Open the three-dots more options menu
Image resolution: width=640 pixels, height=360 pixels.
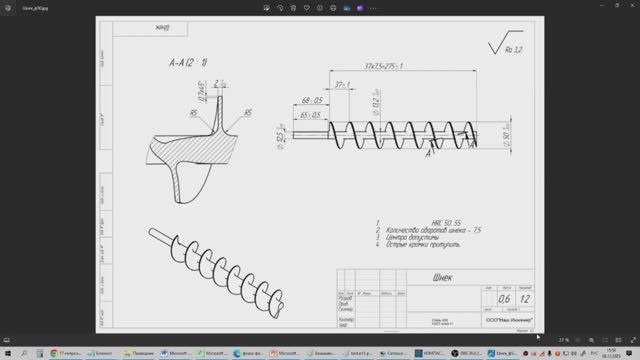pyautogui.click(x=373, y=8)
